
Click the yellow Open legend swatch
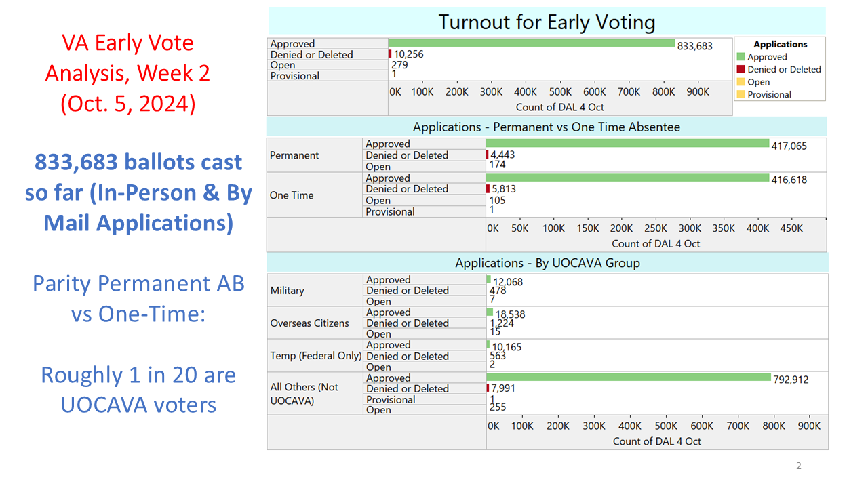743,81
